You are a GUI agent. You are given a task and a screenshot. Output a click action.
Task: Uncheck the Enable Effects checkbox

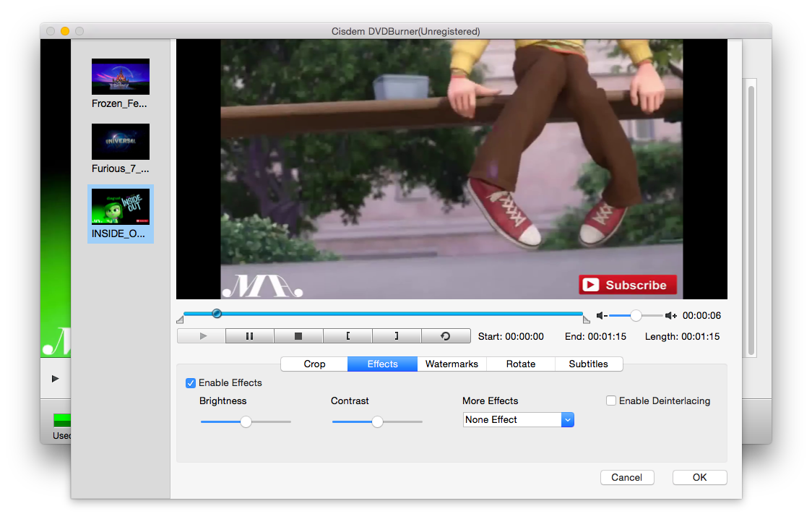pyautogui.click(x=191, y=383)
